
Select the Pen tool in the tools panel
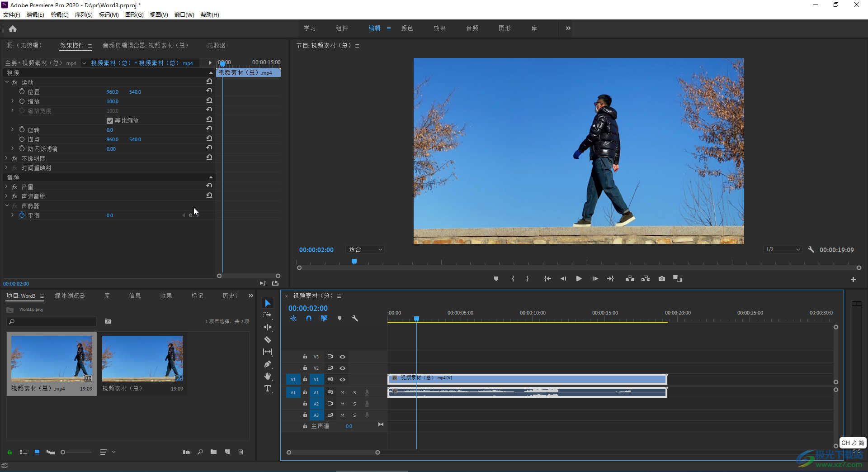268,364
